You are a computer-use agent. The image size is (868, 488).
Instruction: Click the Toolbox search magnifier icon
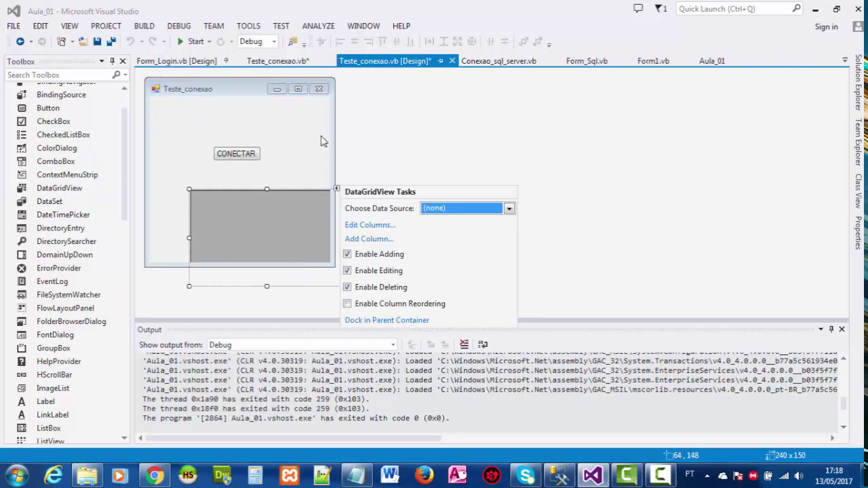click(117, 75)
